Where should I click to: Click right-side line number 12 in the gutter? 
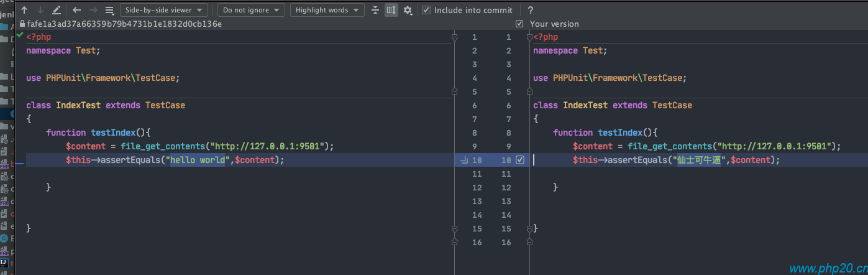(506, 187)
